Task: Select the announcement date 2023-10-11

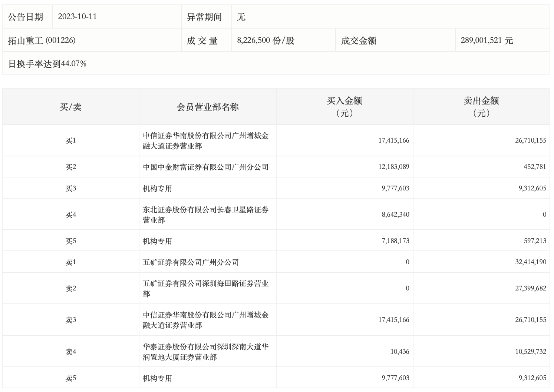Action: click(x=77, y=17)
